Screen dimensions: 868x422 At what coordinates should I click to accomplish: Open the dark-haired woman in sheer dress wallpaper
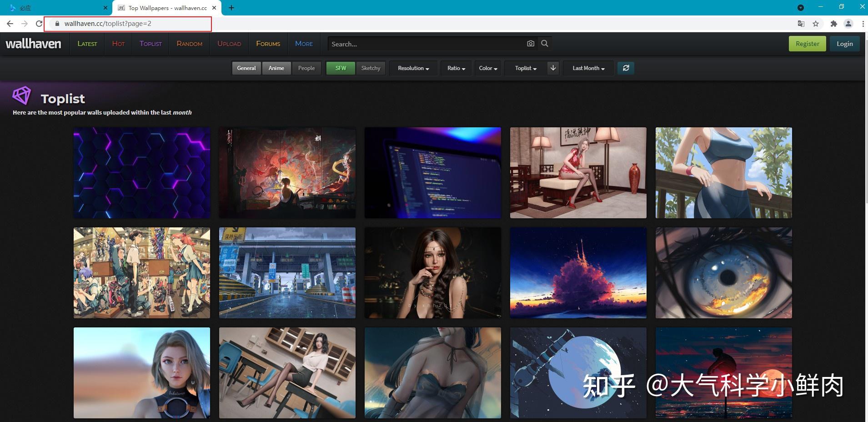433,373
